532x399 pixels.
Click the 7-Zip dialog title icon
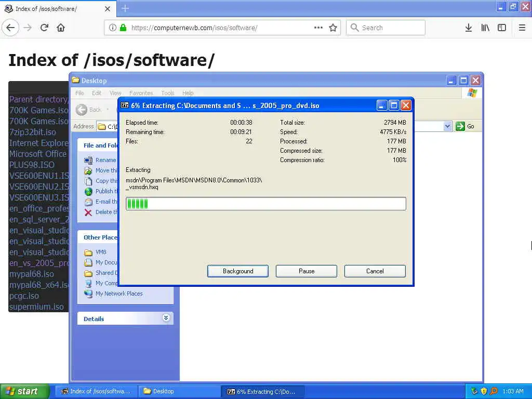pos(125,105)
